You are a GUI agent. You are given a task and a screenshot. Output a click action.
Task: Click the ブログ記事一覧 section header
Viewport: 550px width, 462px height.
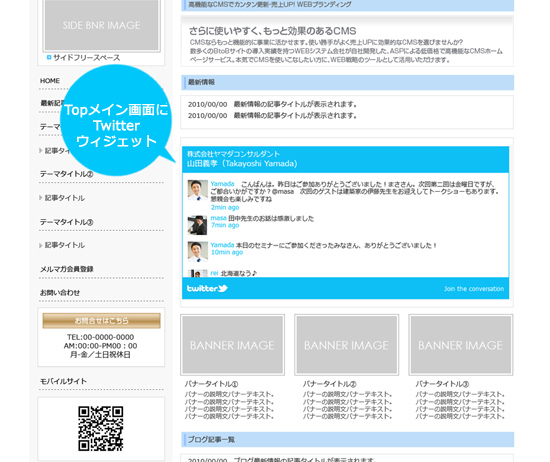348,440
